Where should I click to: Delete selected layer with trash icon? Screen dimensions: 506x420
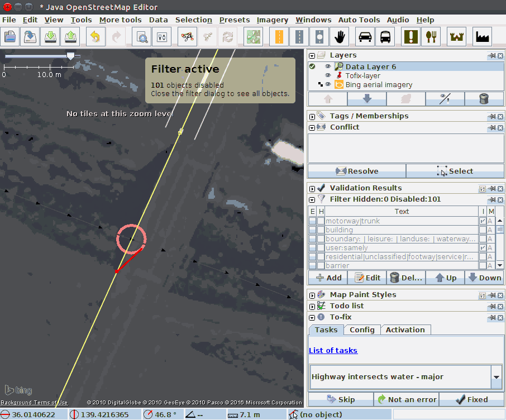[484, 99]
